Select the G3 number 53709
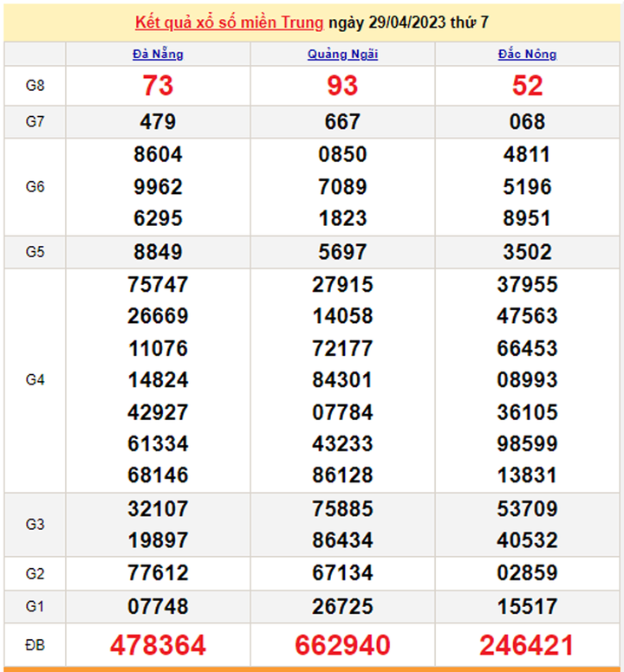Viewport: 624px width, 672px height. click(527, 508)
